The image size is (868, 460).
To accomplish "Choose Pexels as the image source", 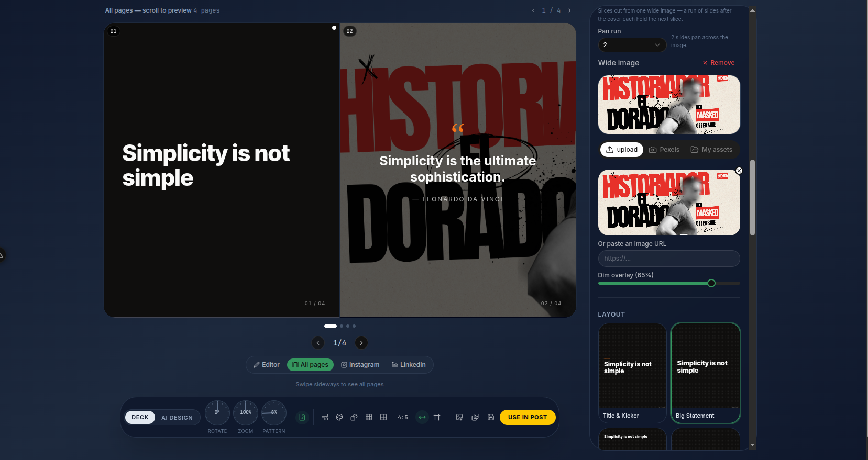I will 664,150.
